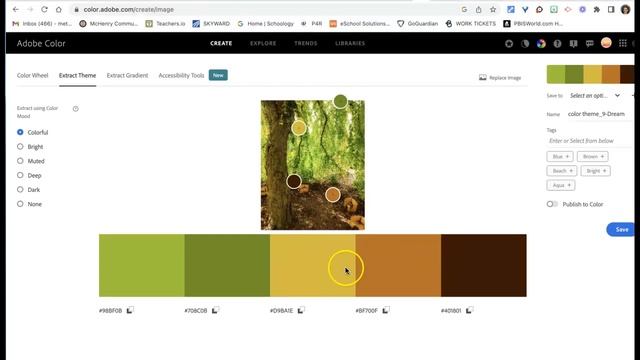Image resolution: width=640 pixels, height=360 pixels.
Task: Select the None color mood
Action: click(20, 204)
